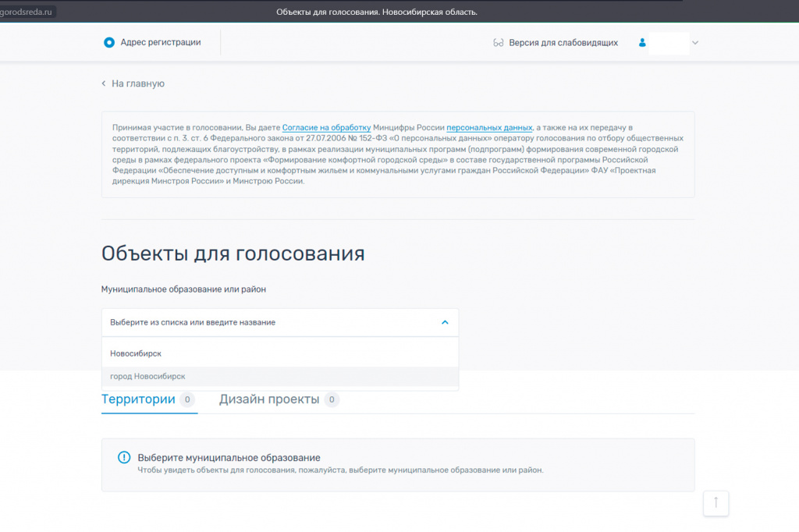Viewport: 799px width, 532px height.
Task: Open the Согласие на обработку link
Action: [x=326, y=127]
